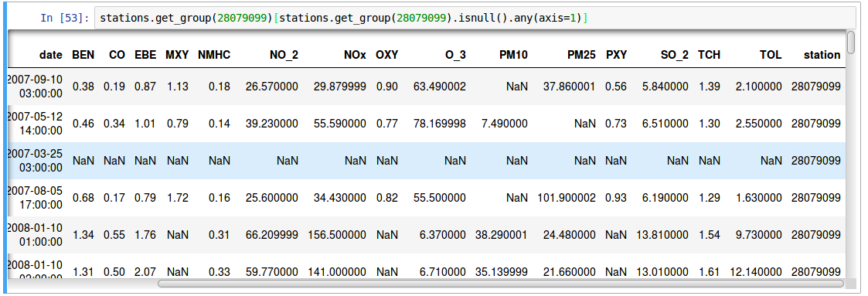Click the SO_2 value 6.510000

click(666, 124)
